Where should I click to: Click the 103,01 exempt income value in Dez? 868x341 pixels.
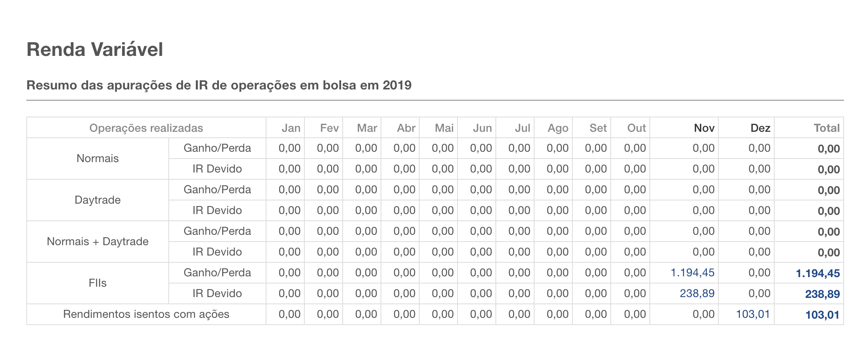[x=753, y=314]
